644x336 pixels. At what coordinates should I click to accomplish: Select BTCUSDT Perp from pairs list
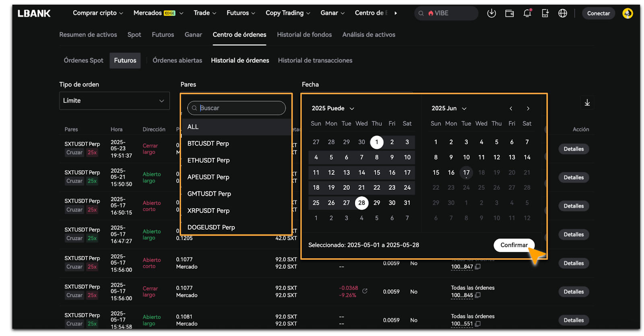point(208,143)
